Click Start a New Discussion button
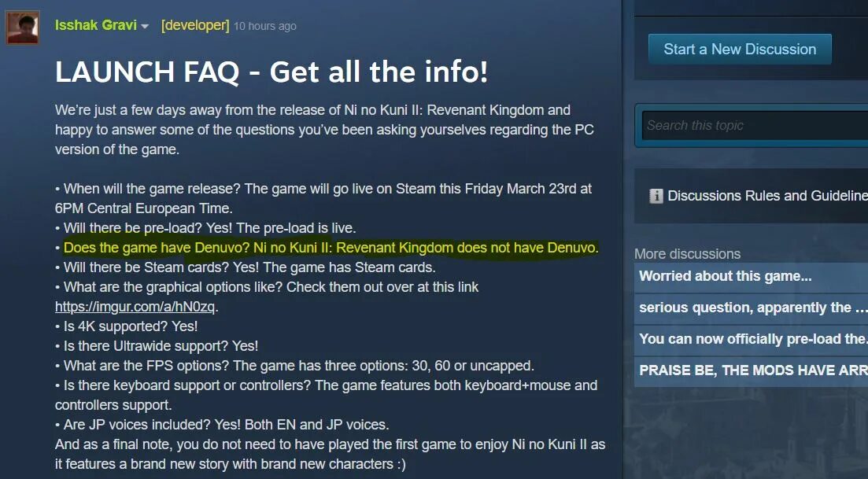The width and height of the screenshot is (868, 479). (x=740, y=50)
